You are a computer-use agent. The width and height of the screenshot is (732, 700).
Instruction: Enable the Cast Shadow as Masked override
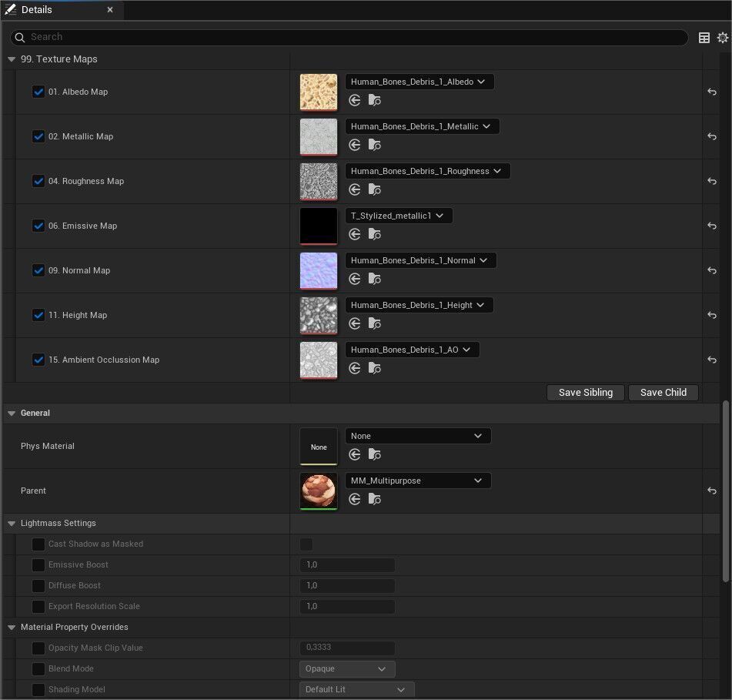point(38,544)
